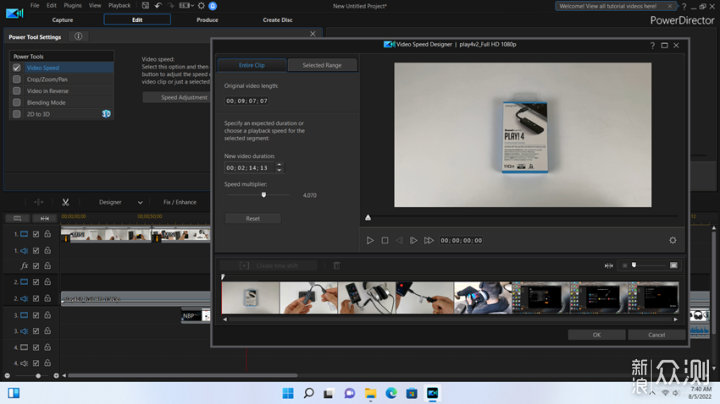Increase the new video duration stepper

[279, 165]
